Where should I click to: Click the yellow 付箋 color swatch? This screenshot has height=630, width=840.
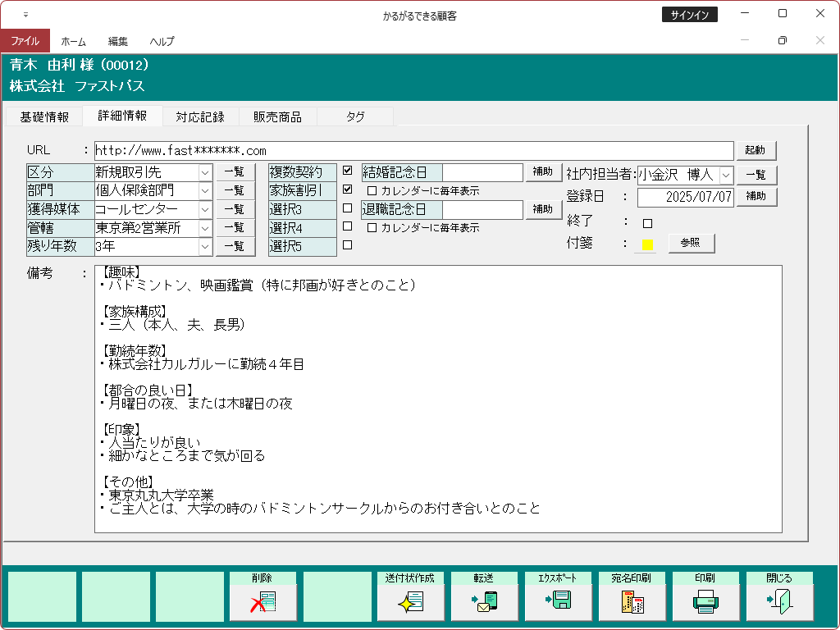(x=647, y=244)
